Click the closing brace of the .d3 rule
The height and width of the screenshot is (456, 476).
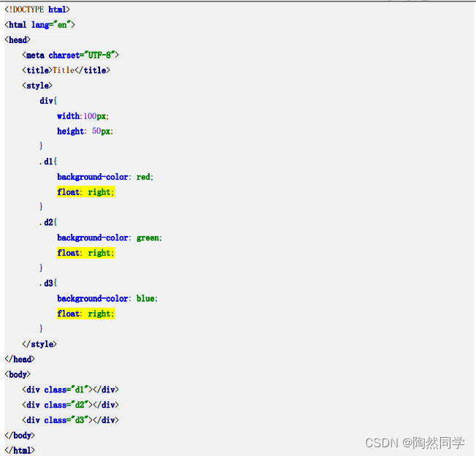(x=41, y=328)
